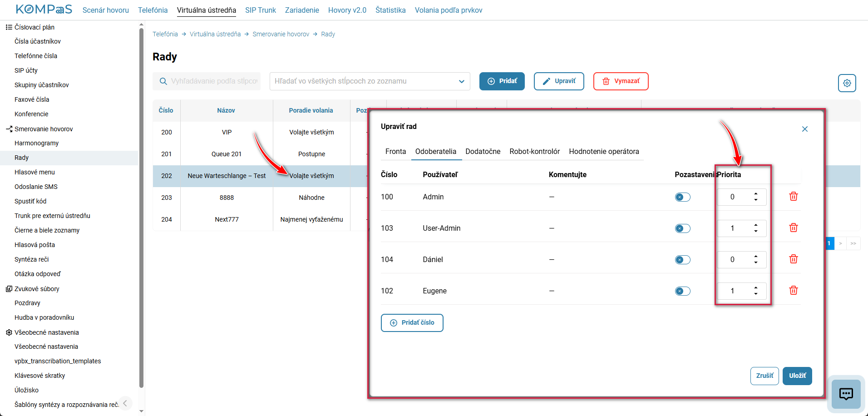Viewport: 868px width, 416px height.
Task: Open Telefónia top menu
Action: click(153, 10)
